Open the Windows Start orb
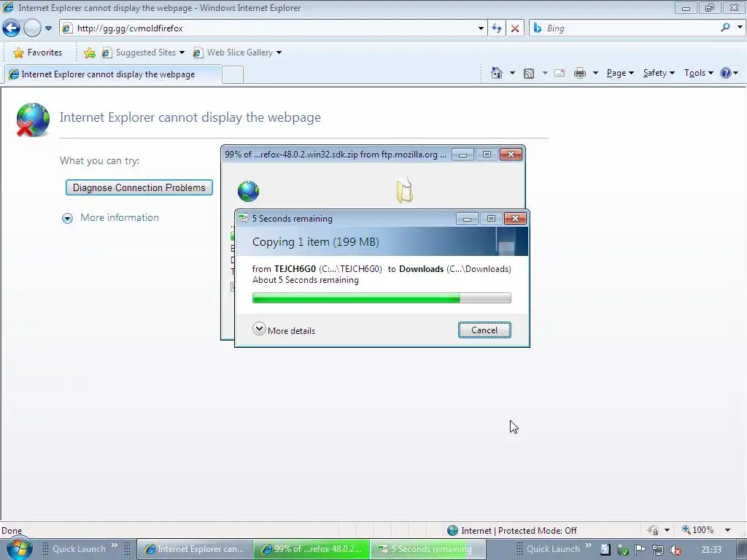Screen dimensions: 747x560 pyautogui.click(x=19, y=548)
